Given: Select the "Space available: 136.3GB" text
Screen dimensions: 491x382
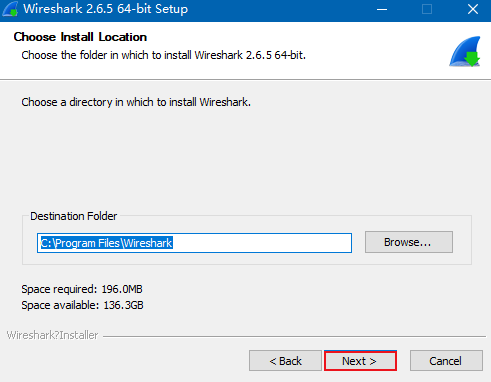Looking at the screenshot, I should coord(82,305).
